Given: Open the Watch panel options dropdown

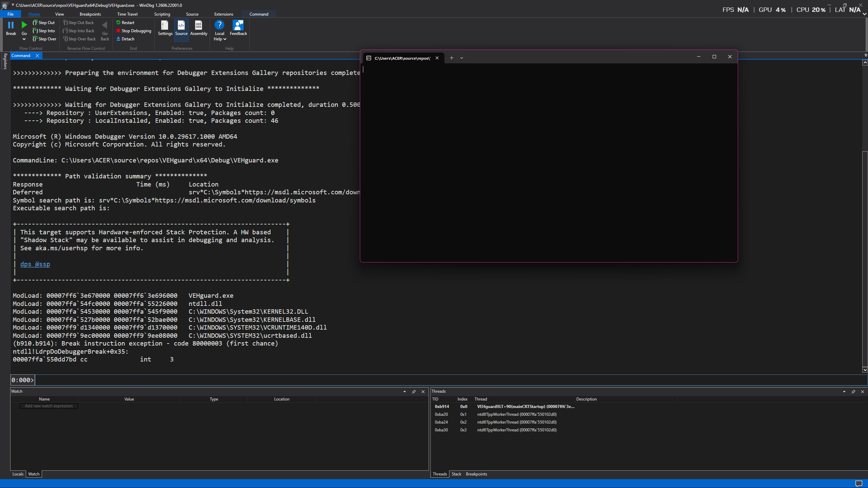Looking at the screenshot, I should point(404,392).
